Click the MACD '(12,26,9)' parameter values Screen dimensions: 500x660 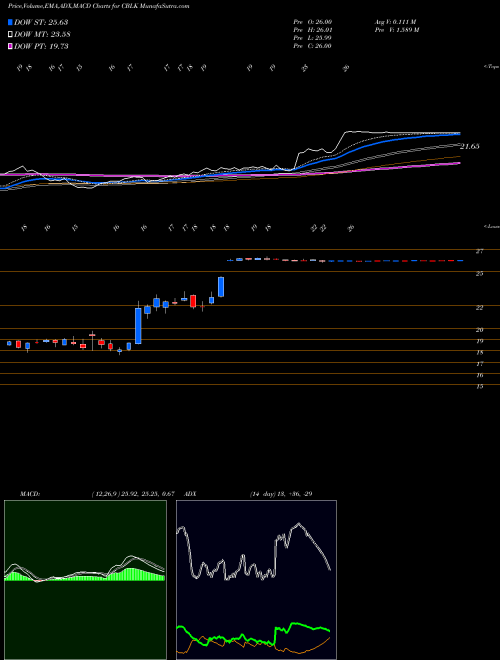point(135,494)
